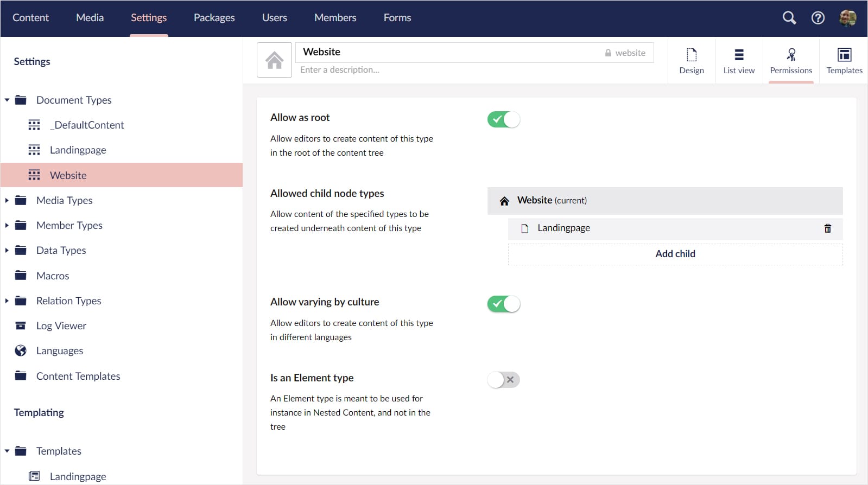868x485 pixels.
Task: Remove Landingpage child with trash icon
Action: [828, 228]
